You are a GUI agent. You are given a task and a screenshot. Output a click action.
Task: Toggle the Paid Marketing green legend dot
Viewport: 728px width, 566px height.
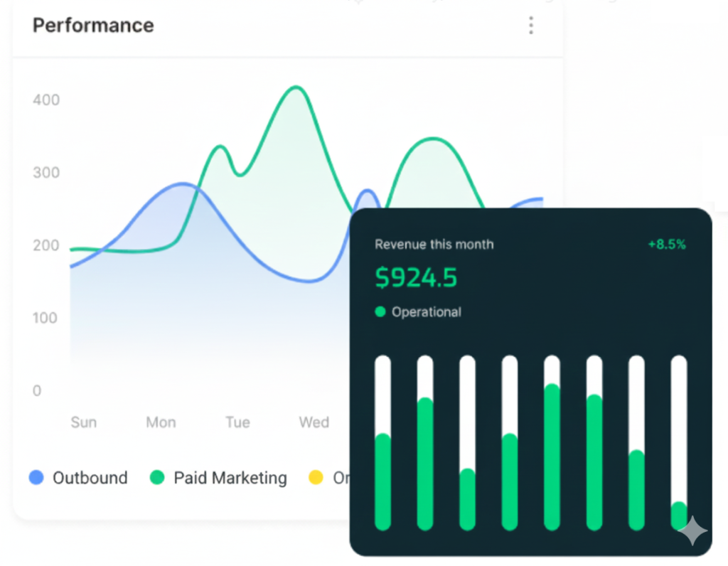coord(157,478)
